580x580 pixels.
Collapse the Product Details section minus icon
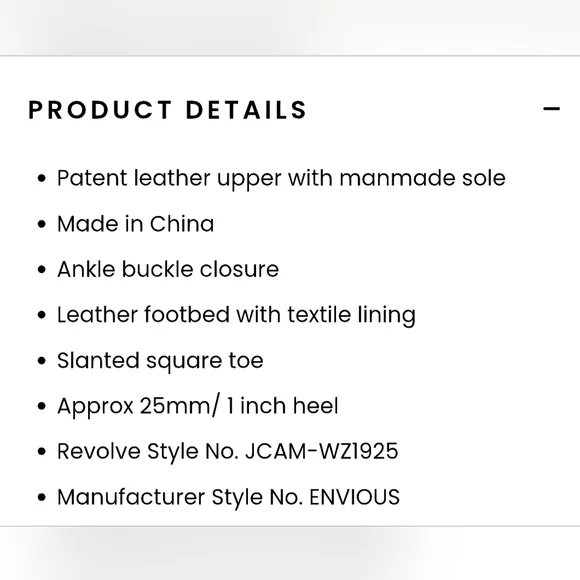551,109
